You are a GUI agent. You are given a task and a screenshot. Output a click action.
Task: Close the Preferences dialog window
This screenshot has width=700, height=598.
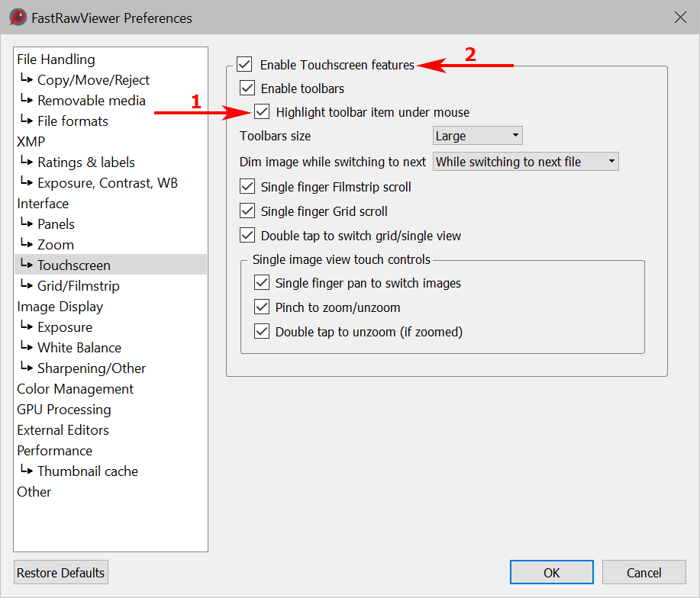coord(680,17)
